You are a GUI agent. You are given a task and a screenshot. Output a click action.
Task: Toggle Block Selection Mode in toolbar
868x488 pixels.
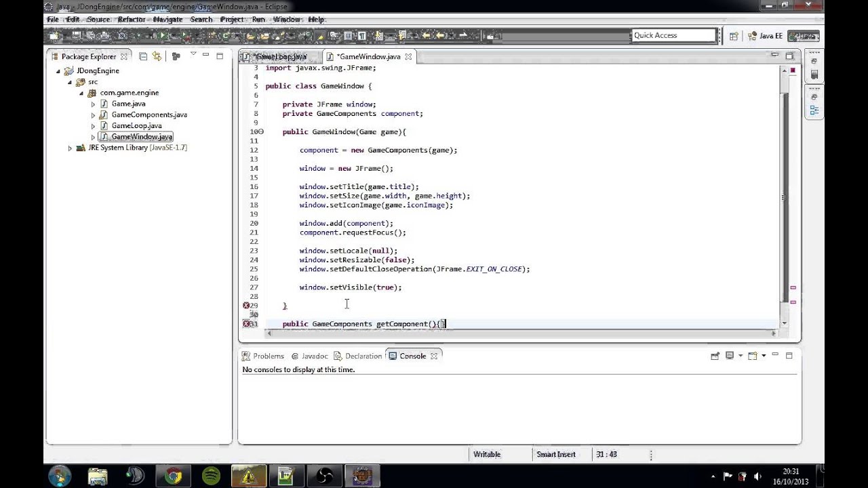pos(348,35)
